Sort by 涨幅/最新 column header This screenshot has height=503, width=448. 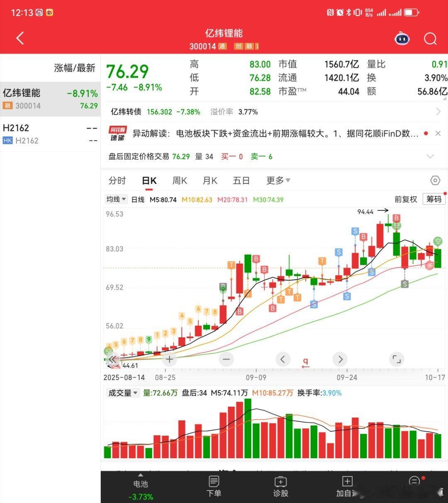coord(75,68)
